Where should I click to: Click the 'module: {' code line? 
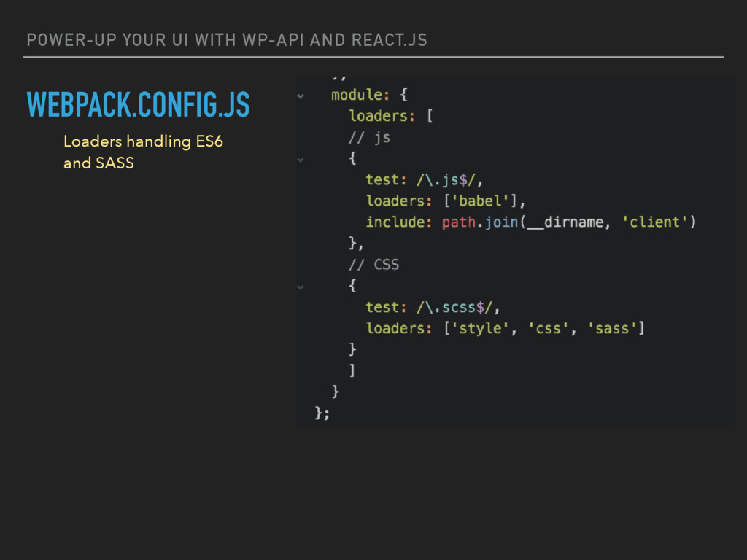[369, 95]
